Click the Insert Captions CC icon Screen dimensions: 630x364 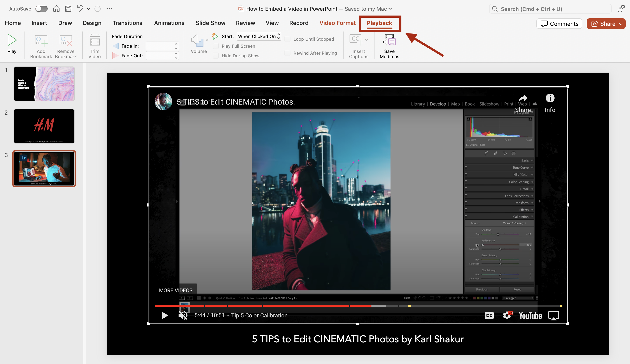click(356, 40)
